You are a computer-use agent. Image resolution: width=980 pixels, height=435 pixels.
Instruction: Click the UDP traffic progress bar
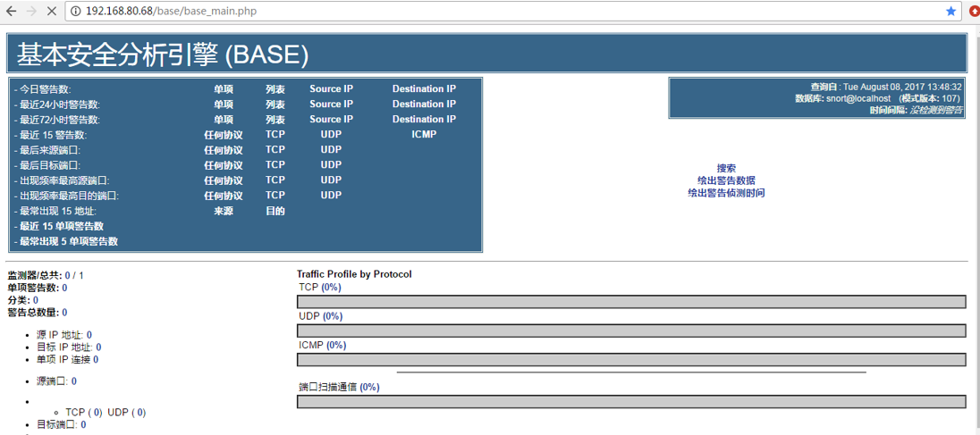click(631, 330)
